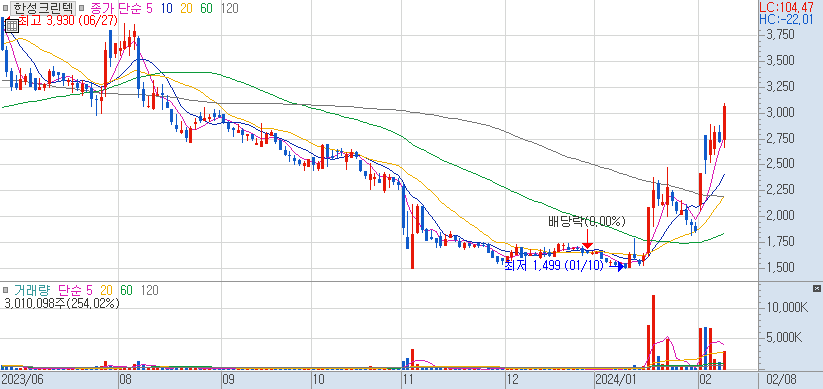Select the magenta 5 in 거래량 legend
The height and width of the screenshot is (389, 823).
pos(89,290)
